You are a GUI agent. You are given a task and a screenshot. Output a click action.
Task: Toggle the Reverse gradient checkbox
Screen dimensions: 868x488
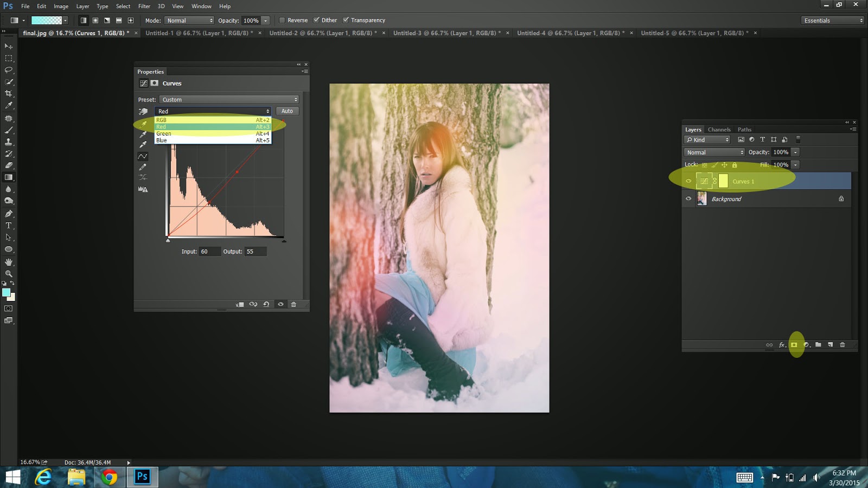282,20
